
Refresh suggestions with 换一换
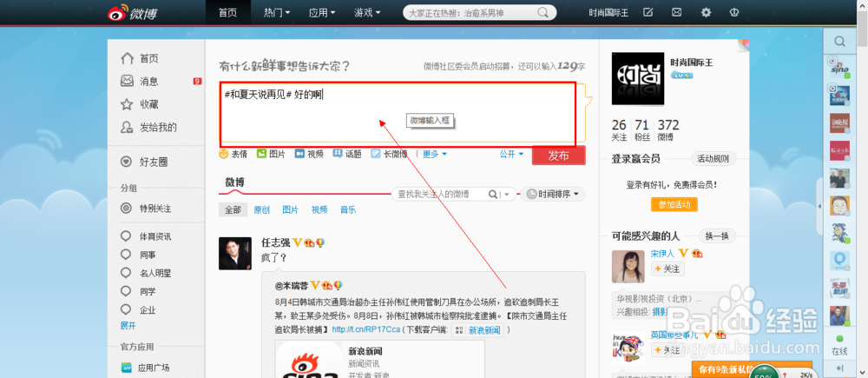(717, 236)
